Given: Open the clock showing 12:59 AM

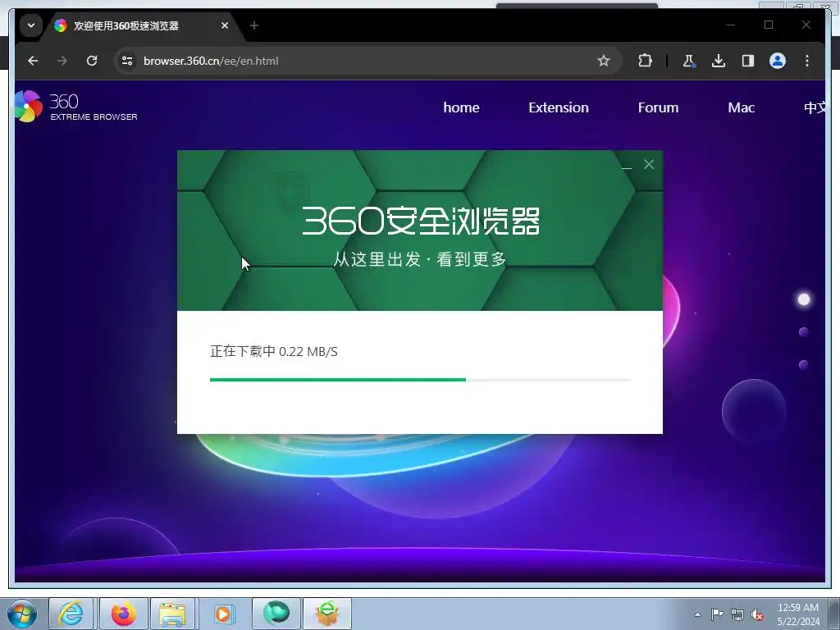Looking at the screenshot, I should (x=798, y=614).
